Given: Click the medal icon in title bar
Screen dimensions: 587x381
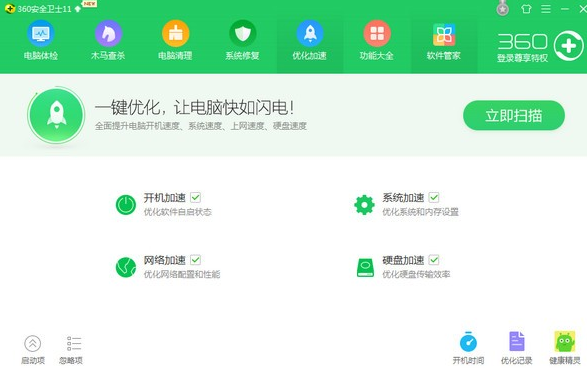Looking at the screenshot, I should coord(502,8).
